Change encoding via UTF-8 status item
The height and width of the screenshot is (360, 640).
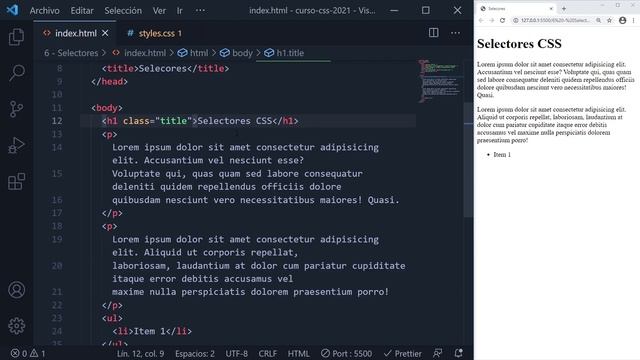[x=237, y=353]
